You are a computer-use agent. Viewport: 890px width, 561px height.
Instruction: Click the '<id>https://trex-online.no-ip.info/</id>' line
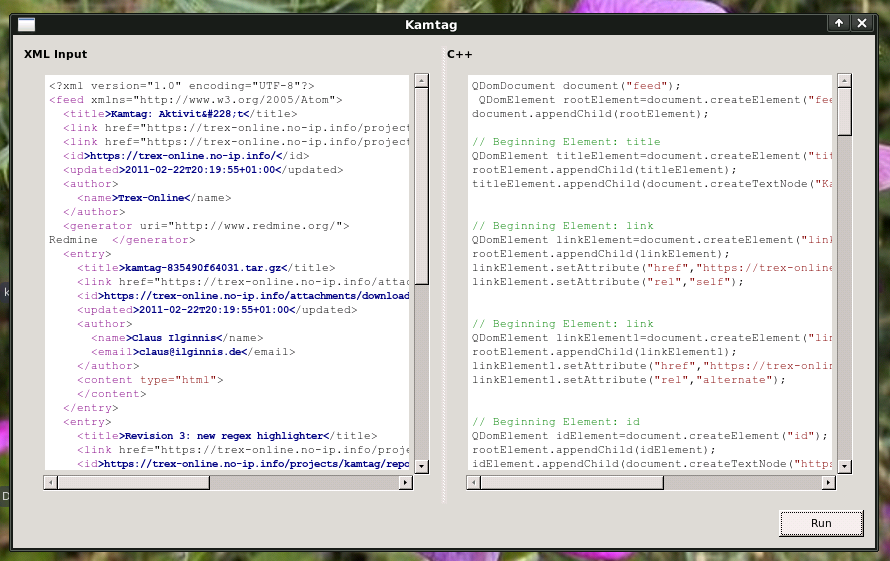(186, 156)
